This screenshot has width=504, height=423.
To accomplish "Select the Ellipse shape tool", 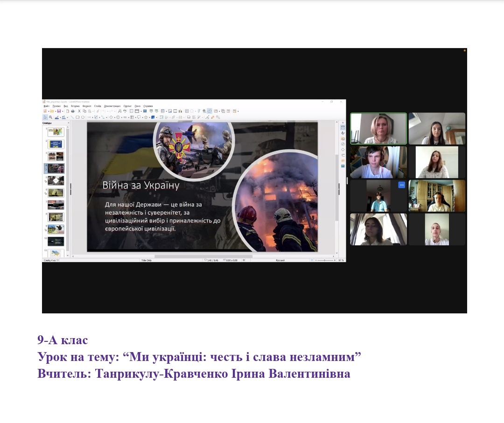I will [83, 118].
